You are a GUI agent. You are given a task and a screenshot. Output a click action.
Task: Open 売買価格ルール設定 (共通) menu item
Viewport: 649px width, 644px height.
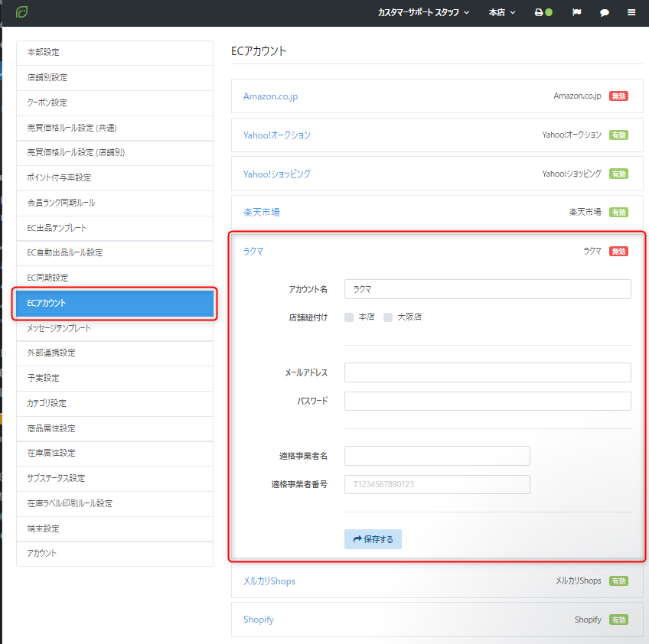tap(115, 128)
